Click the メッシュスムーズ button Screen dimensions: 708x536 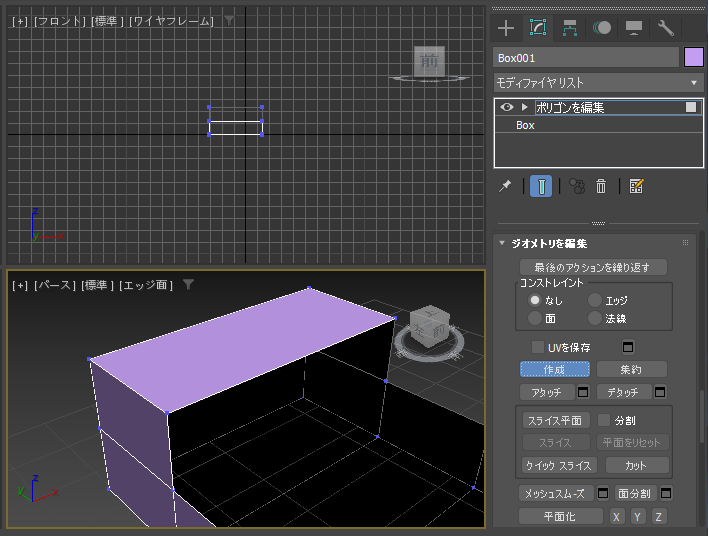click(x=556, y=494)
